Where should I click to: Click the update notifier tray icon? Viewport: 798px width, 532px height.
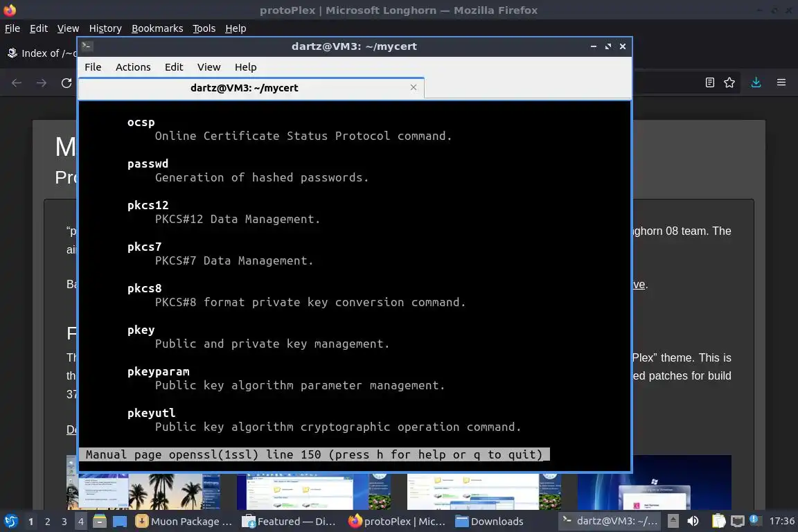[x=754, y=520]
